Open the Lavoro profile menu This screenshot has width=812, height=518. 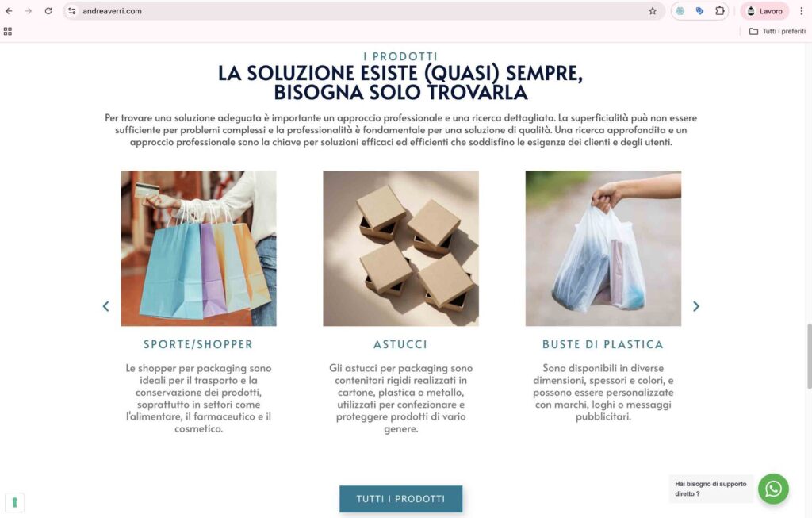(765, 11)
